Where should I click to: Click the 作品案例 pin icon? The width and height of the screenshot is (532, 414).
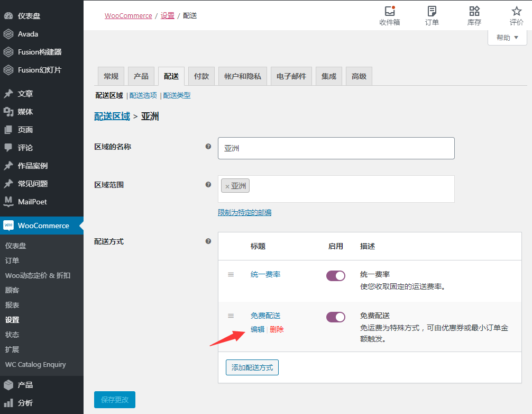point(8,166)
